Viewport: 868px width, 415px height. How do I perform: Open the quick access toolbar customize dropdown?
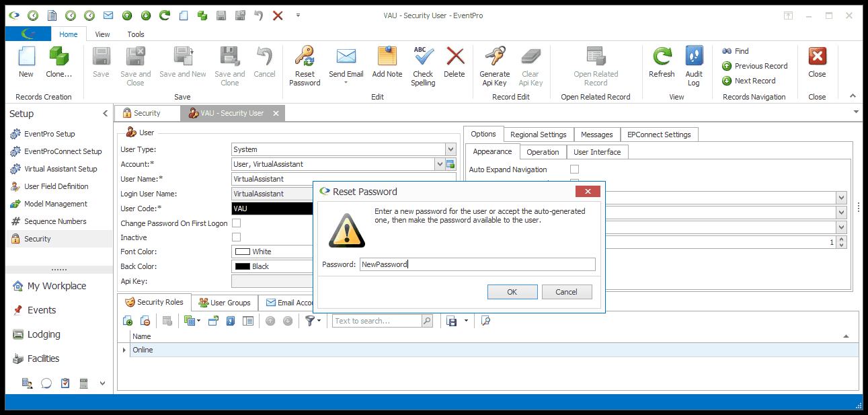click(298, 15)
